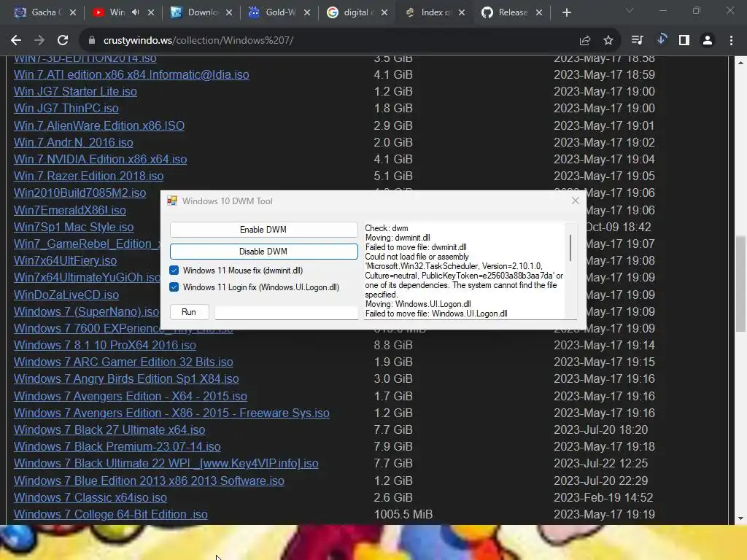
Task: Toggle Windows 11 Mouse fix checkbox
Action: coord(174,271)
